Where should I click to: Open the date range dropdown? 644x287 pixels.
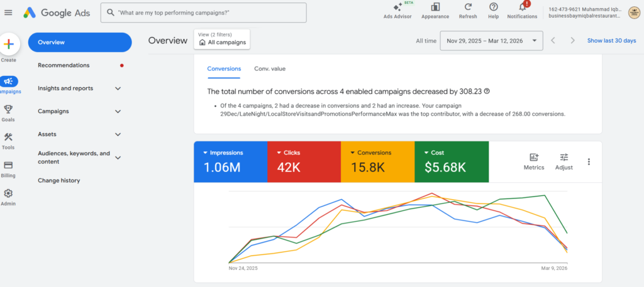point(491,41)
